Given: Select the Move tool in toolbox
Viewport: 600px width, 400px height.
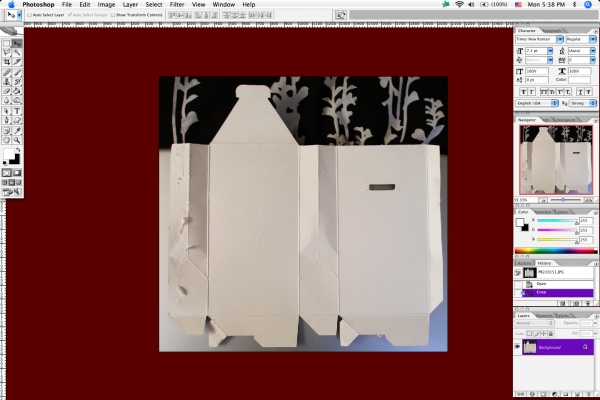Looking at the screenshot, I should pos(17,44).
